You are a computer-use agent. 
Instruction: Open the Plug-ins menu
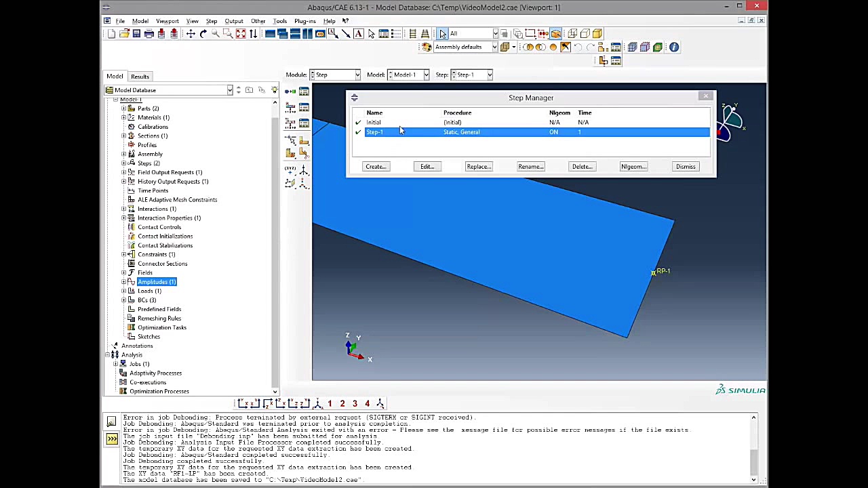click(x=304, y=21)
